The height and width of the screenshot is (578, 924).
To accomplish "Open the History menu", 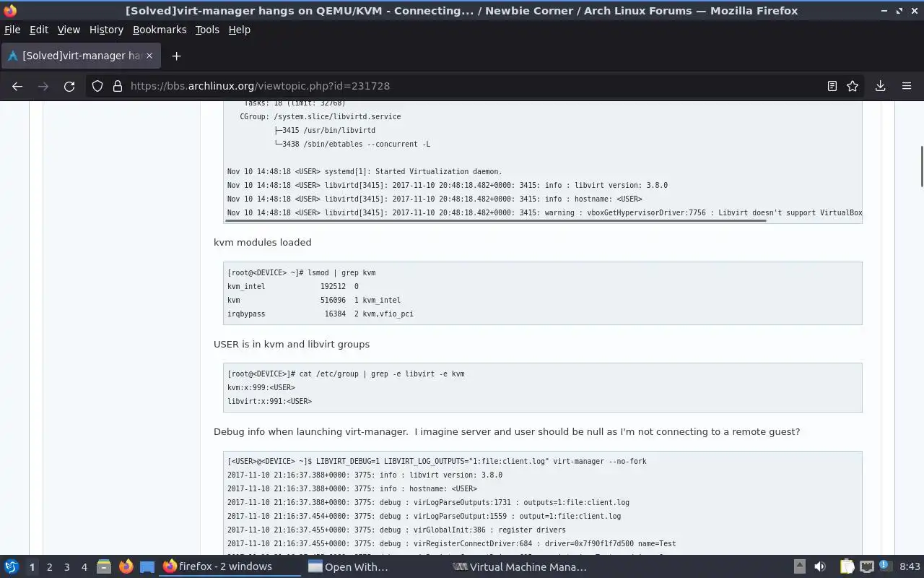I will 106,30.
